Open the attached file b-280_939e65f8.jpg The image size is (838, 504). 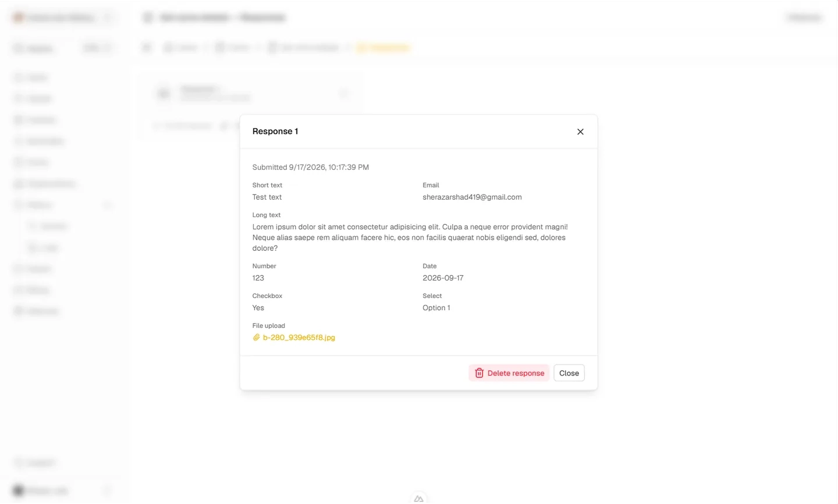tap(294, 338)
